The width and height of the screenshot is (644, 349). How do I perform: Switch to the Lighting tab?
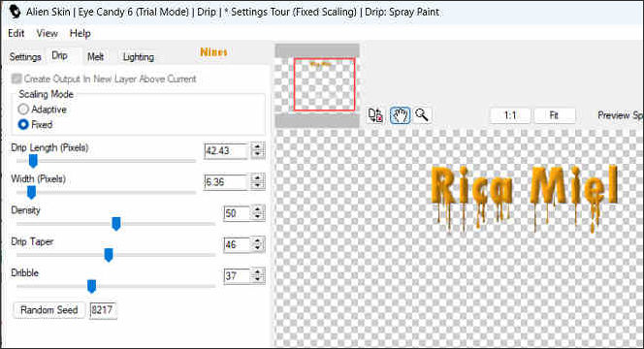click(139, 56)
